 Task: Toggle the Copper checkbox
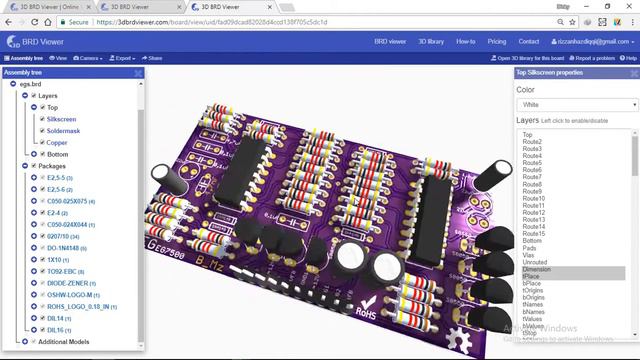pyautogui.click(x=42, y=142)
